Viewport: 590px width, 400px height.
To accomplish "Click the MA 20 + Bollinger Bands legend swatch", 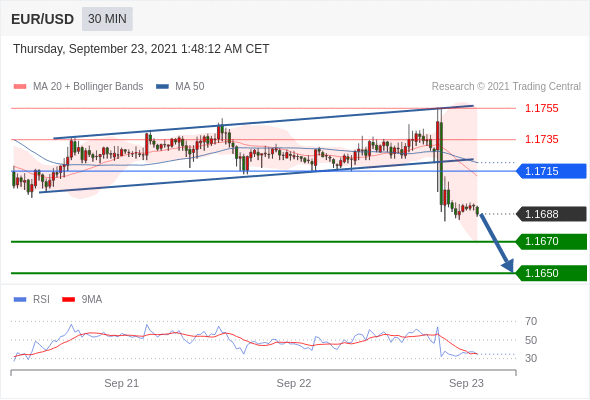I will (x=20, y=87).
